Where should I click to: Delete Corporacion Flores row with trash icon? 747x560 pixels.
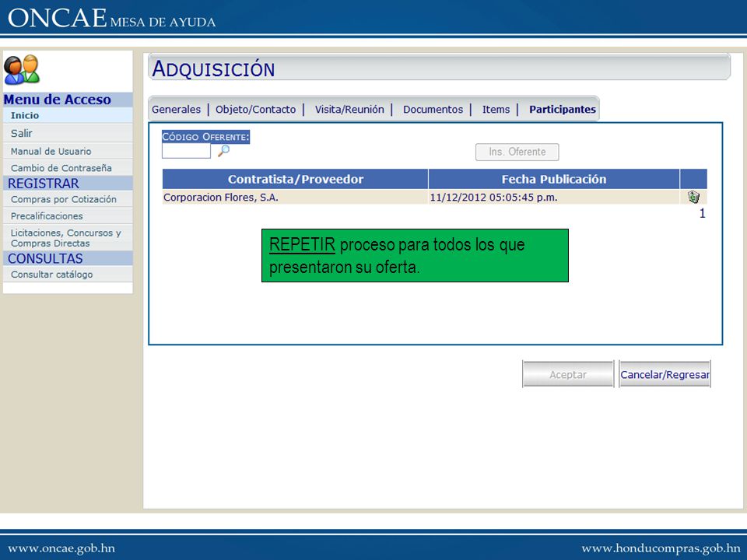click(x=693, y=197)
